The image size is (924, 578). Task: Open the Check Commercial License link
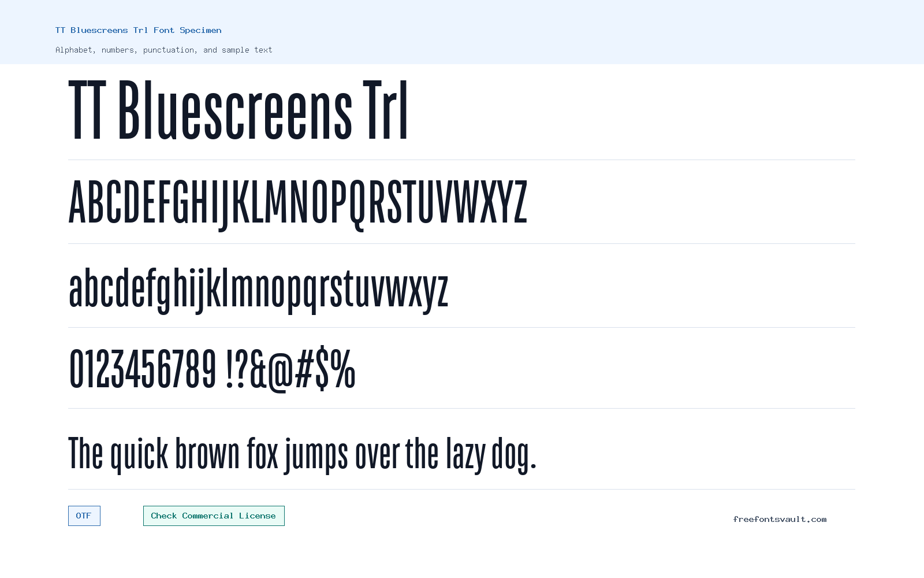point(214,516)
